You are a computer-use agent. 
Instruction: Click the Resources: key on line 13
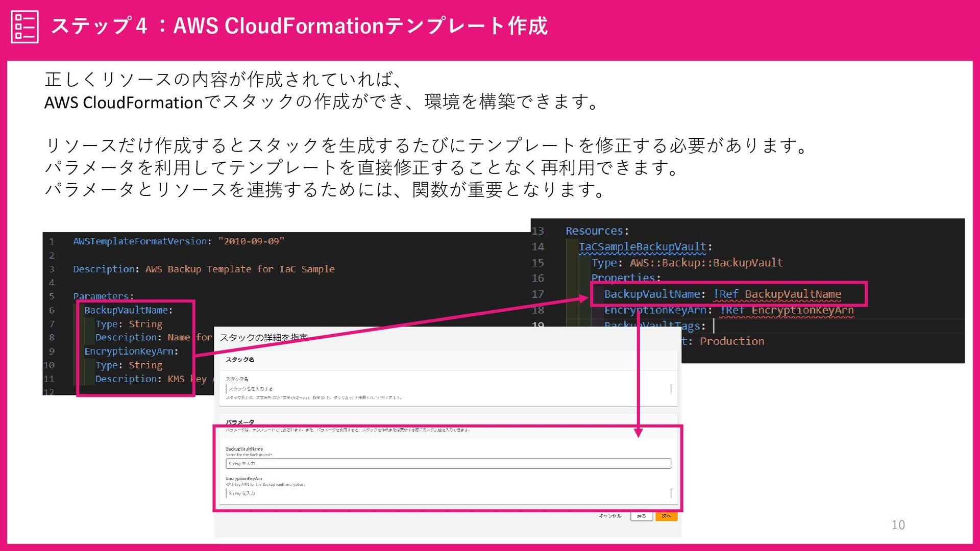[597, 231]
